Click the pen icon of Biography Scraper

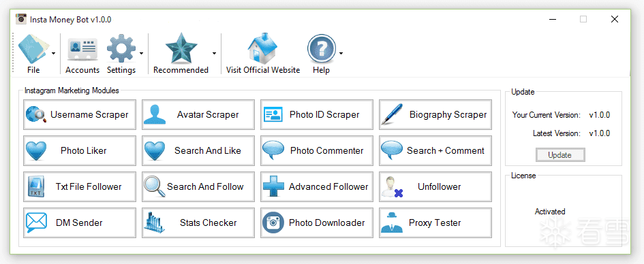pos(391,114)
